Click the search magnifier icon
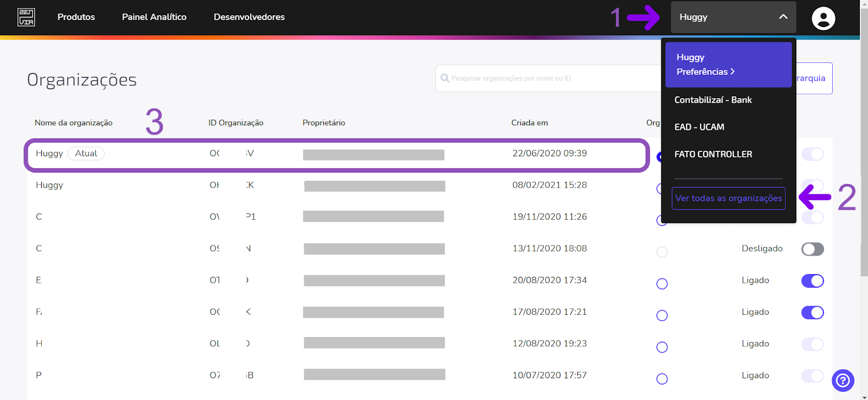The image size is (868, 400). click(445, 78)
